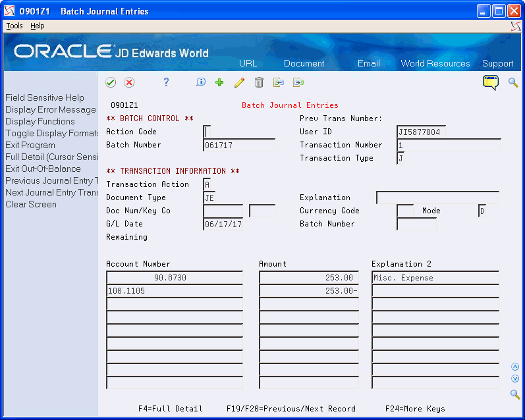Click the scroll up arrow icon
The width and height of the screenshot is (525, 420).
(x=515, y=367)
